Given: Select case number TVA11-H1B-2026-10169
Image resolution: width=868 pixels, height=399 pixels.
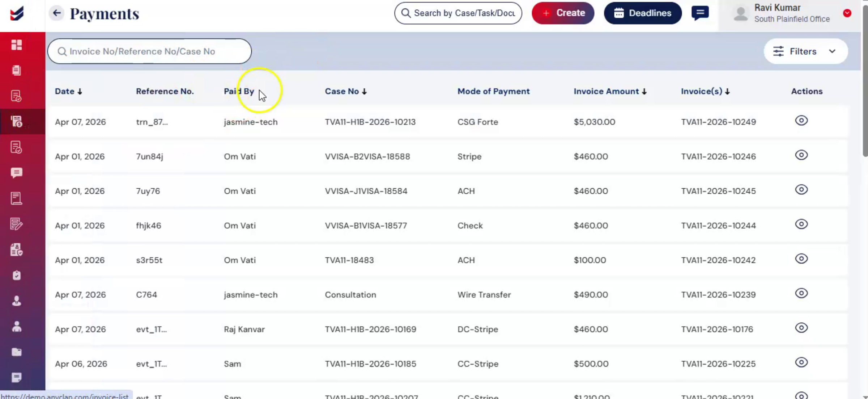Looking at the screenshot, I should tap(370, 329).
